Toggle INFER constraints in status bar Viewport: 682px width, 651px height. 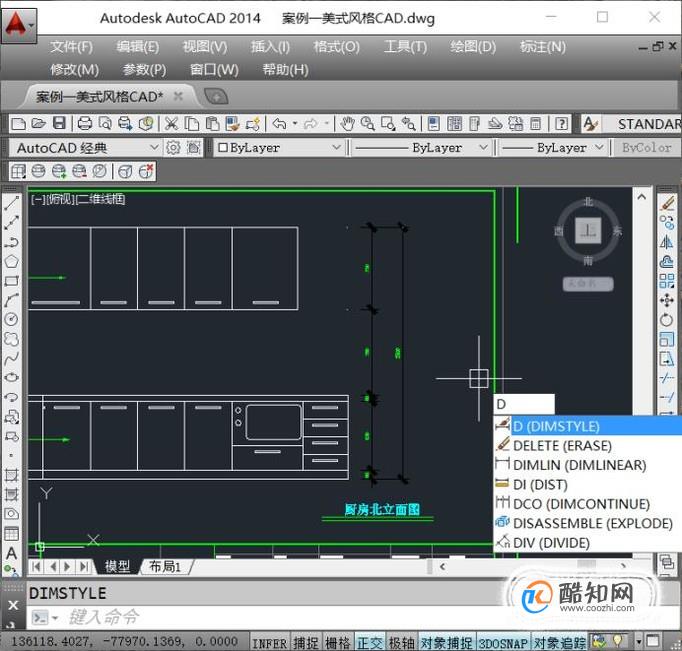(x=270, y=643)
